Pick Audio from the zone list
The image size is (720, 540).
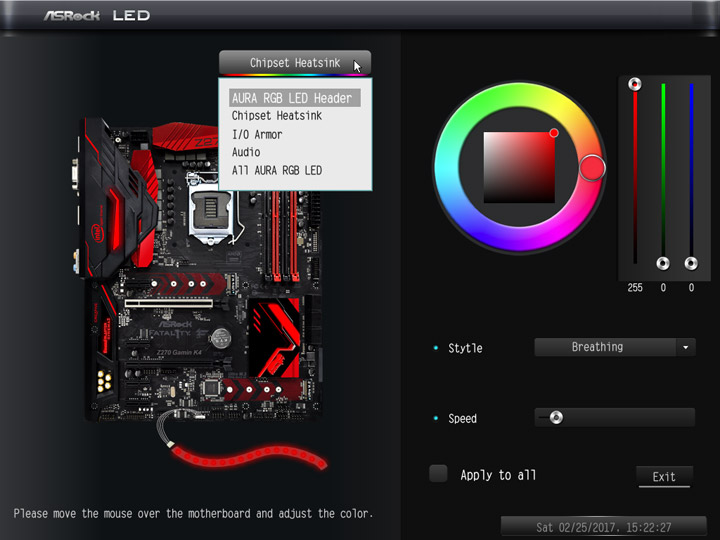pos(246,152)
